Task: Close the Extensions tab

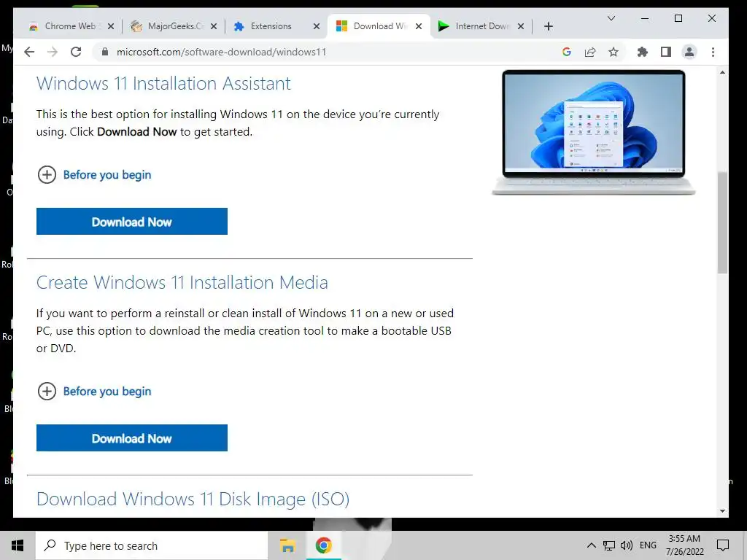Action: click(317, 26)
